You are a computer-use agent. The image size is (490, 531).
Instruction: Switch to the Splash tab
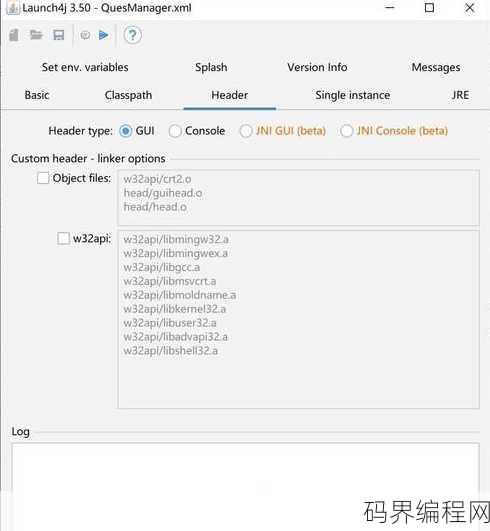pos(211,67)
